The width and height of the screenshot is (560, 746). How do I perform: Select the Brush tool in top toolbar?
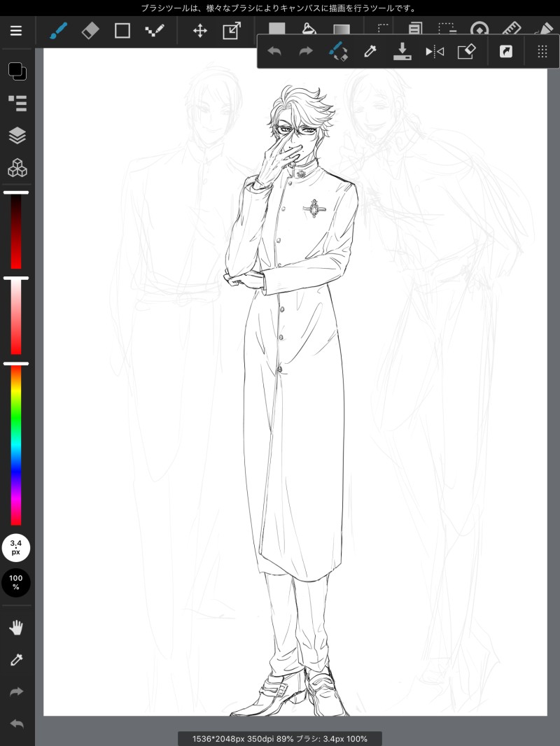click(59, 31)
